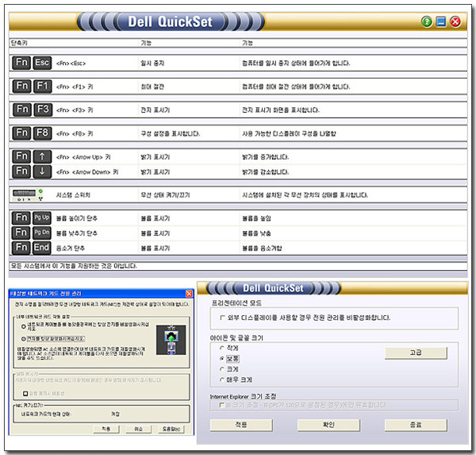Click the <Fn> <F1> 키 label
The width and height of the screenshot is (476, 455).
click(75, 87)
